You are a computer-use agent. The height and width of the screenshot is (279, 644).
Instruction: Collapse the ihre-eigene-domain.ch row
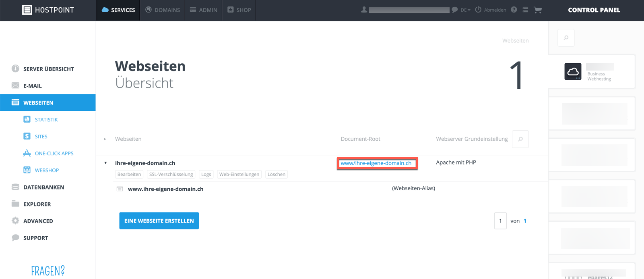105,163
